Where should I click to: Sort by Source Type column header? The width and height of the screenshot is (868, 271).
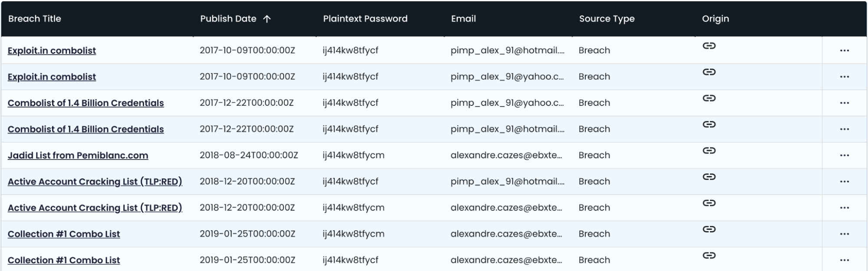tap(607, 19)
